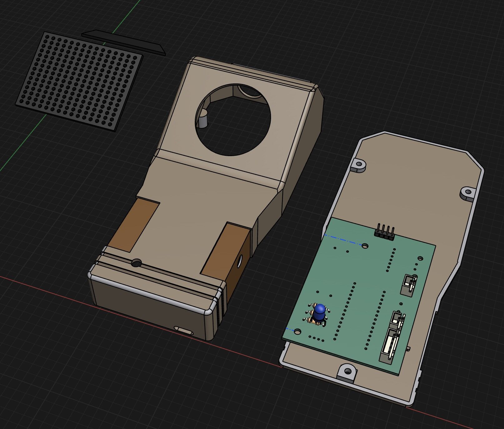Select the small round hole on the housing top
This screenshot has height=429, width=504.
click(x=136, y=263)
